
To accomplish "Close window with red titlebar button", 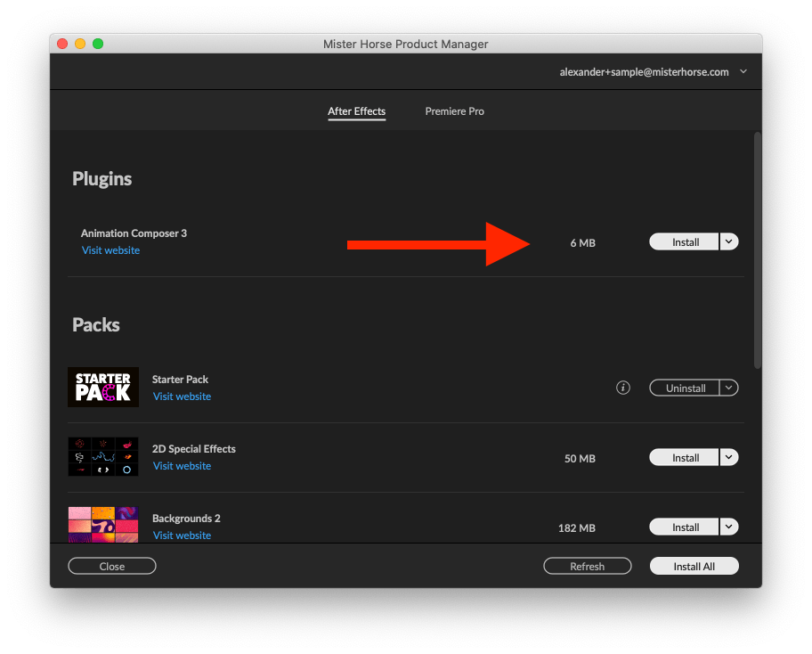I will pos(62,44).
